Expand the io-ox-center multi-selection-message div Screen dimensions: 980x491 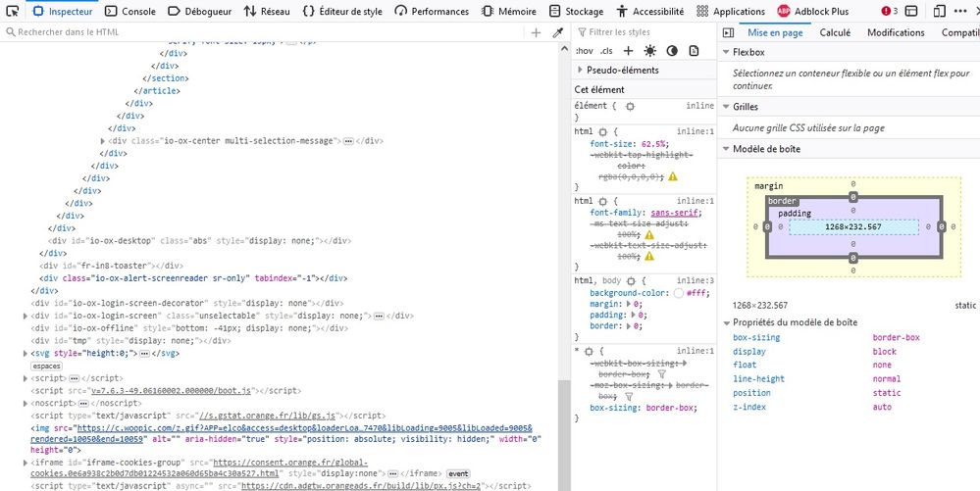pos(102,141)
